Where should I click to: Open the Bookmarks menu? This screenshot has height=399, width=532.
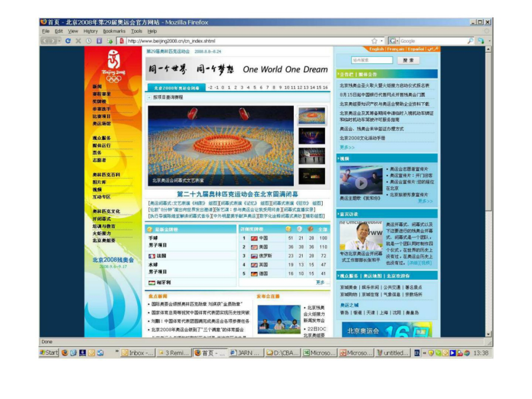pos(114,31)
